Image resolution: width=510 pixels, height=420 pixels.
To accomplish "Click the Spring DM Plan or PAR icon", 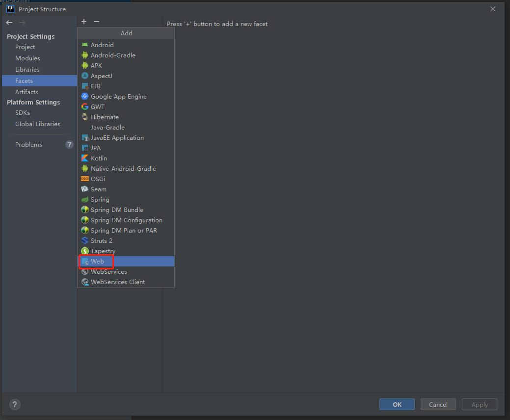I will [85, 231].
